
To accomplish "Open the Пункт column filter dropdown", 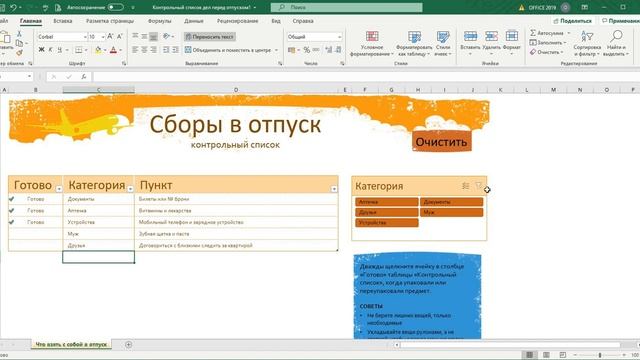I will point(334,189).
